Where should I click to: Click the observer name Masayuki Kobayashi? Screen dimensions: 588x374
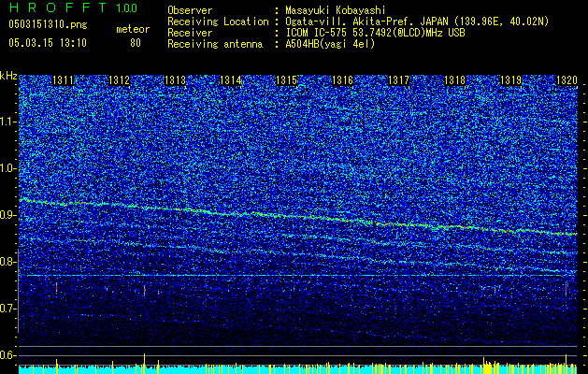(336, 10)
